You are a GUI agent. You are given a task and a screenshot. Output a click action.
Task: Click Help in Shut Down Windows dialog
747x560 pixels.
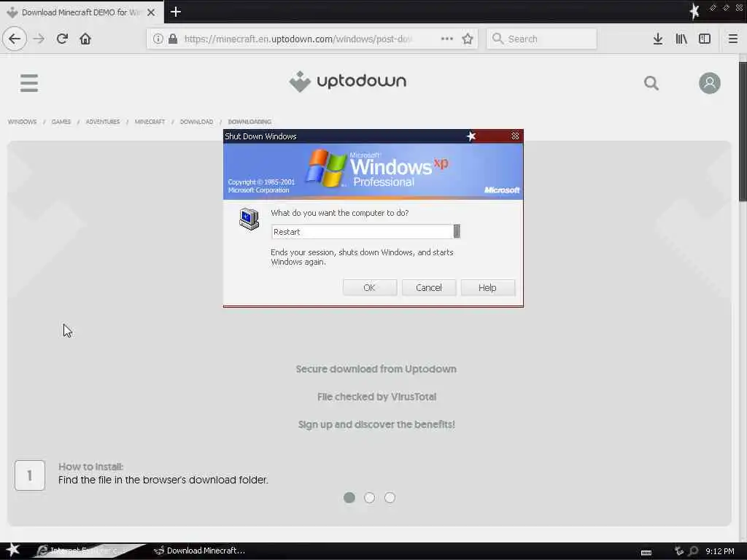(x=487, y=287)
